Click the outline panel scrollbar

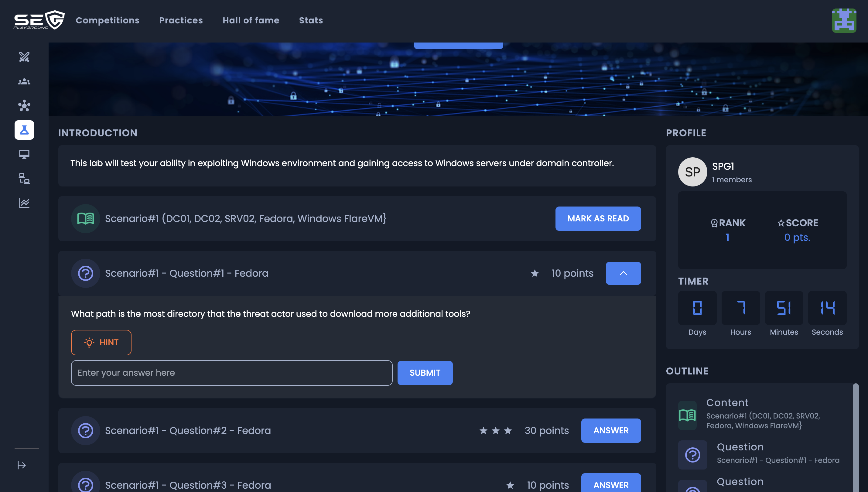tap(855, 436)
